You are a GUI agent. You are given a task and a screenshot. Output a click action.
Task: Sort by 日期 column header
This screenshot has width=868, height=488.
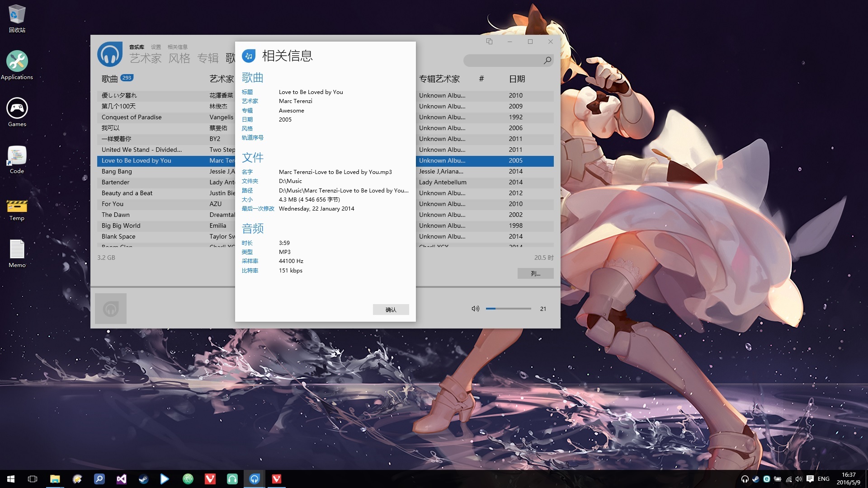pos(517,79)
